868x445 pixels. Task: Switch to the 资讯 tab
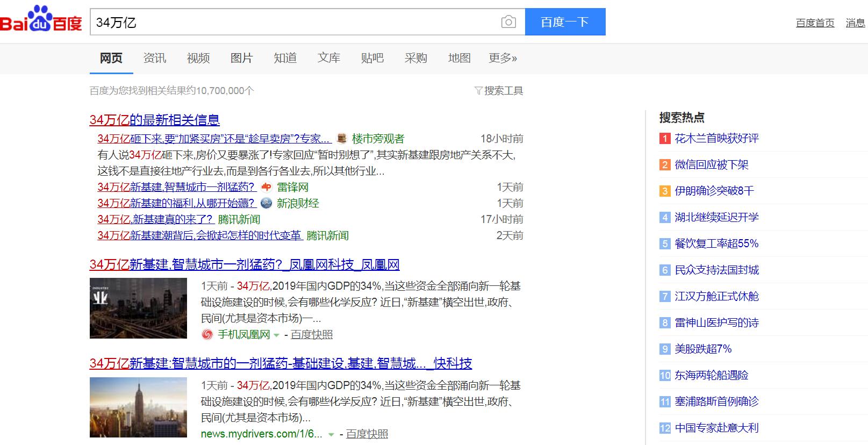(155, 58)
